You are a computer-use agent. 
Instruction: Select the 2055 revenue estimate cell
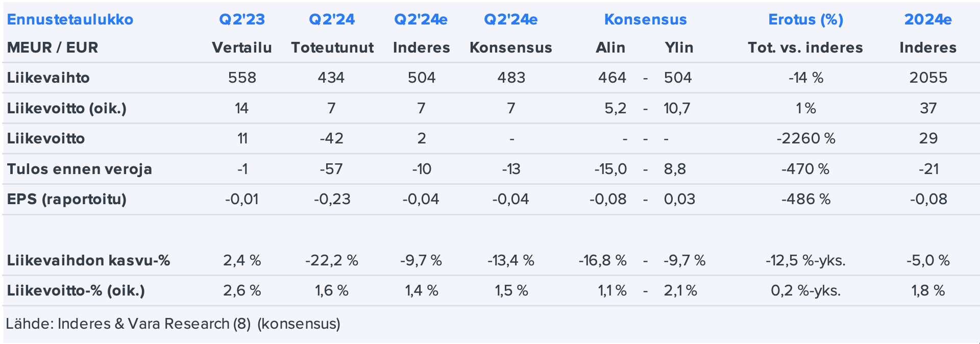(928, 78)
